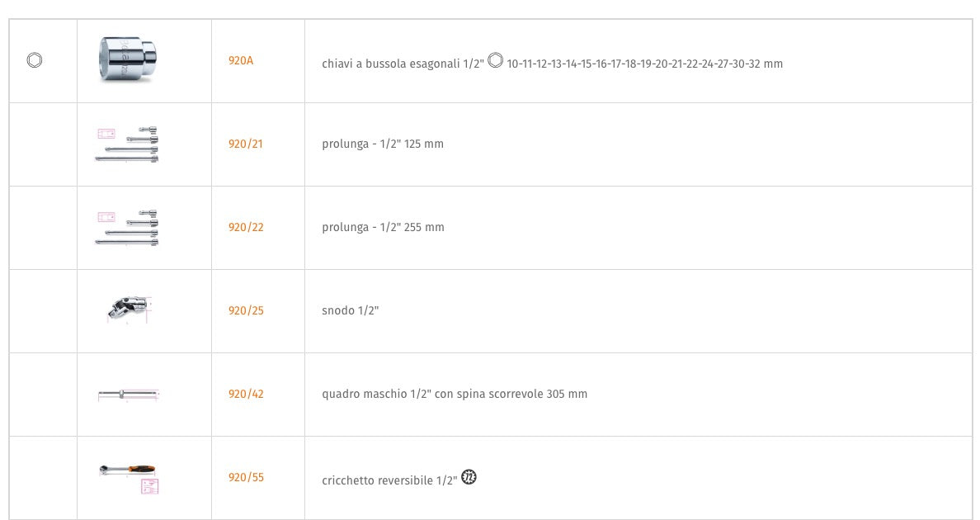Click the 72-teeth gear icon beside cricchetto
The image size is (980, 520).
tap(469, 478)
